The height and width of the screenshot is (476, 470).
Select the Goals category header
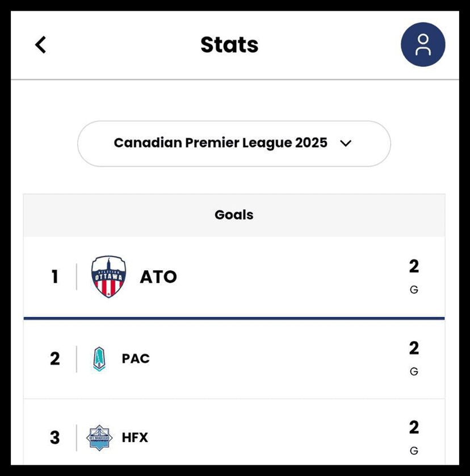click(234, 215)
